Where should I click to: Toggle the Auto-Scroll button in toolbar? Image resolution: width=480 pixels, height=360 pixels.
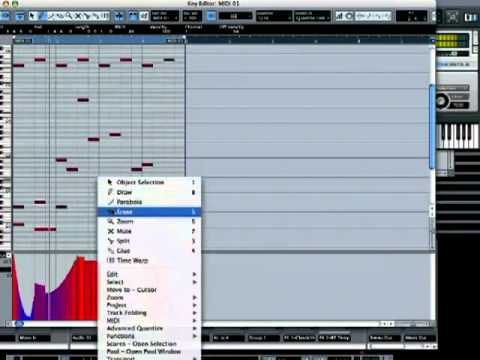click(119, 16)
